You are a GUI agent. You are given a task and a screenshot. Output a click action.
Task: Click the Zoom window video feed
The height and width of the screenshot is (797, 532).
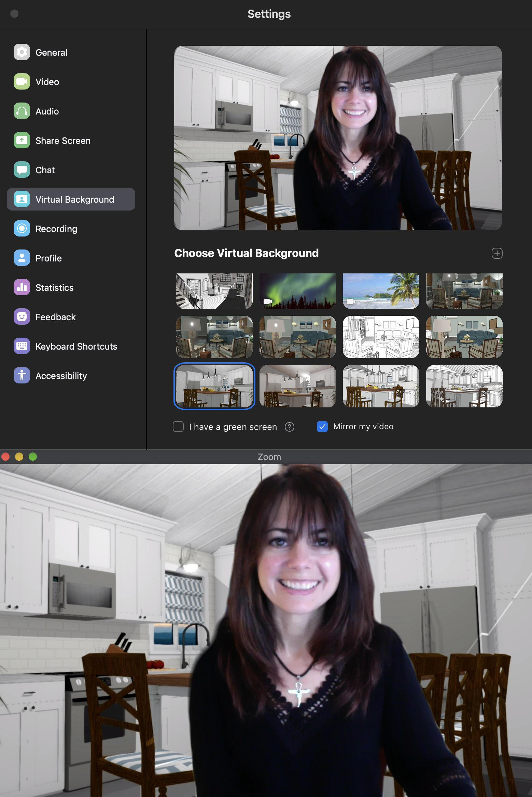tap(266, 631)
